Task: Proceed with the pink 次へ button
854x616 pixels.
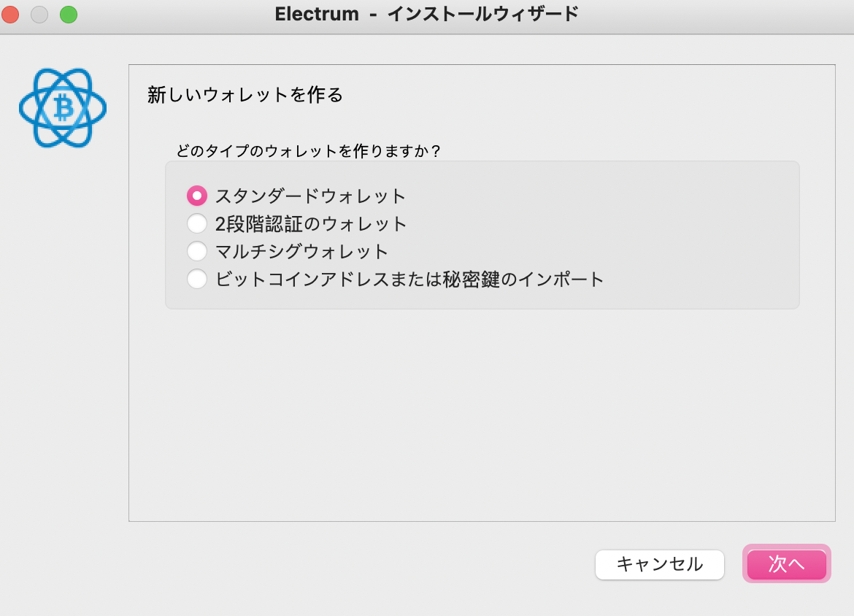Action: pos(786,563)
